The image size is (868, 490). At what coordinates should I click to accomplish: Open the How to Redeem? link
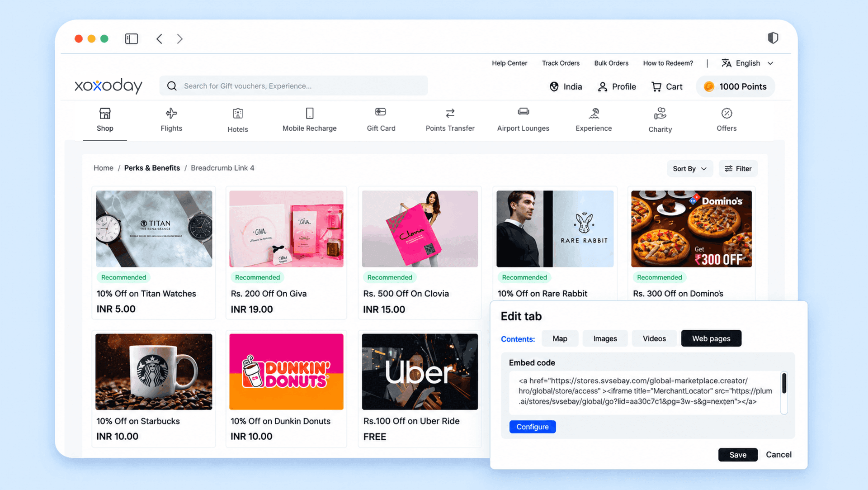click(668, 63)
